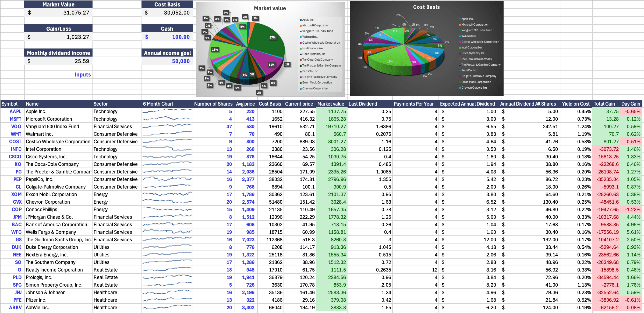Click the Intel Corporation 6 month sparkline
Screen dimensions: 644x313
[167, 149]
